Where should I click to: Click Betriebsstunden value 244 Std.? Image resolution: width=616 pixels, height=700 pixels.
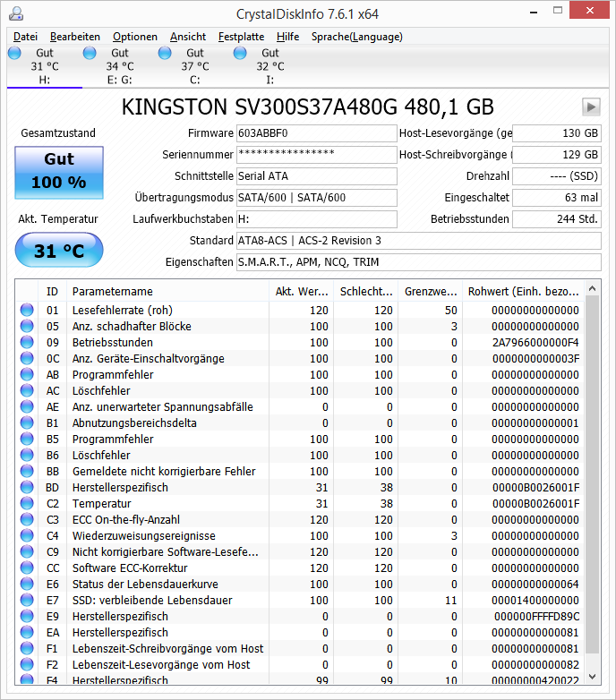557,218
